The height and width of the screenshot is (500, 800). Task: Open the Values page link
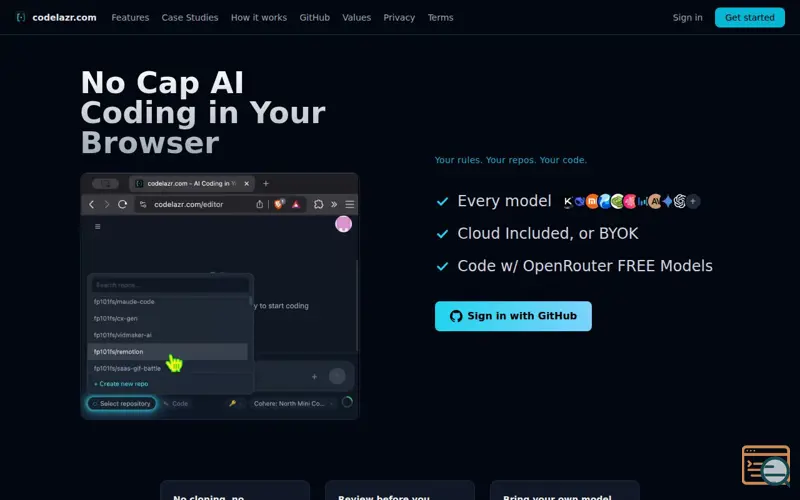357,17
